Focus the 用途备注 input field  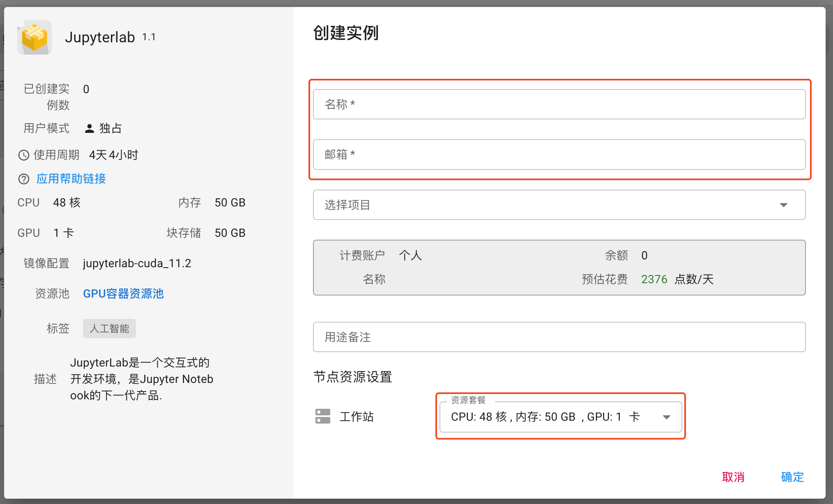(x=559, y=337)
